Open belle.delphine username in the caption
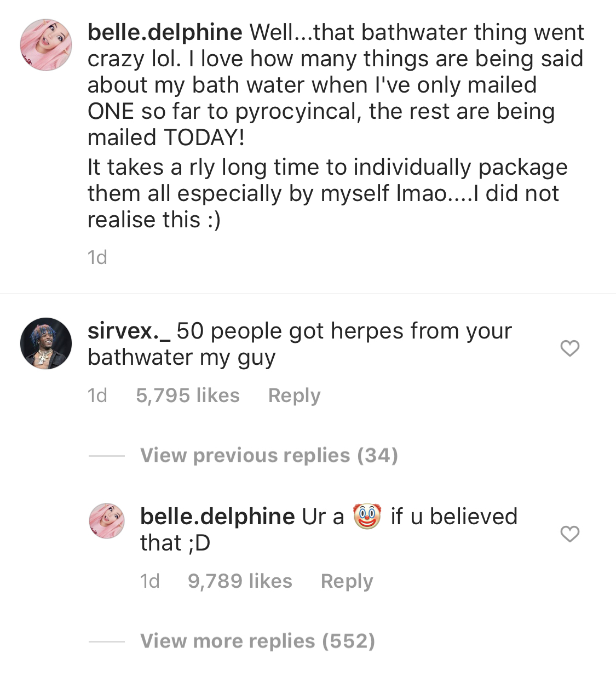This screenshot has width=616, height=688. click(165, 32)
